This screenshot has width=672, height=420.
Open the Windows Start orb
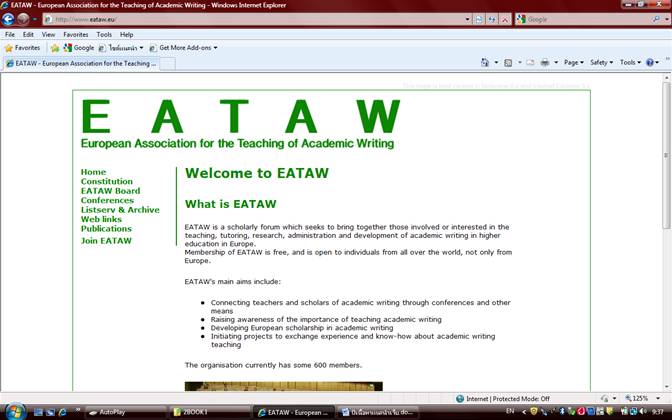click(15, 411)
